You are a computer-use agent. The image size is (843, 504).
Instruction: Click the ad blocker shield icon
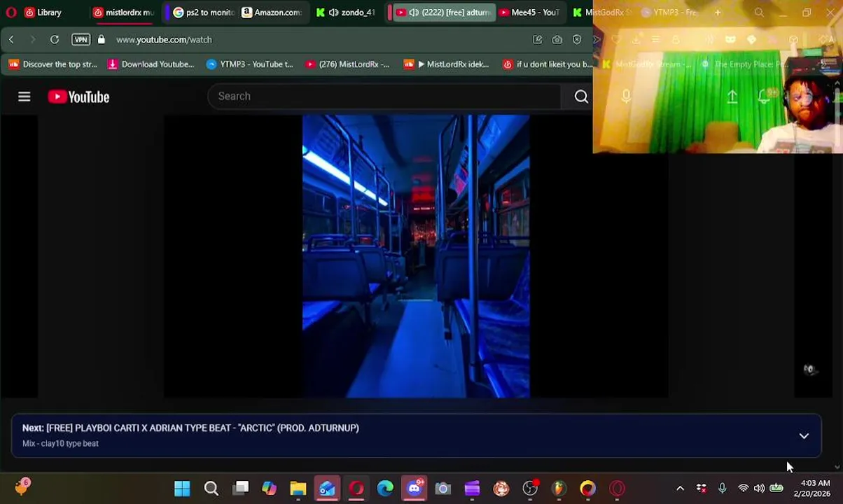tap(577, 40)
